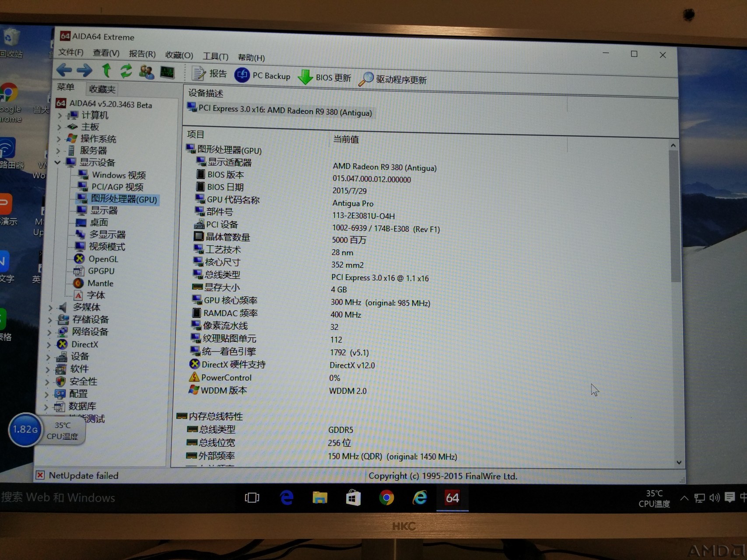Click the scrollbar up arrow in details pane
The width and height of the screenshot is (747, 560).
coord(673,145)
